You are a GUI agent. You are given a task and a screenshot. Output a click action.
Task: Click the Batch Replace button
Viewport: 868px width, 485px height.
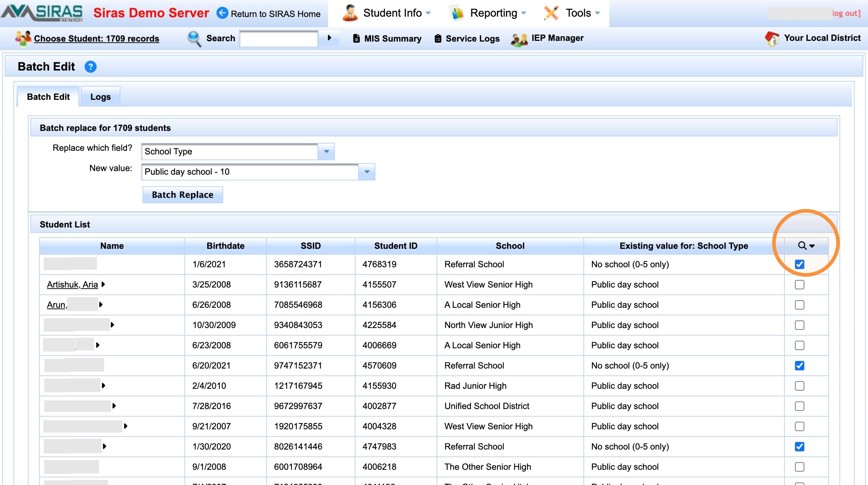[183, 195]
